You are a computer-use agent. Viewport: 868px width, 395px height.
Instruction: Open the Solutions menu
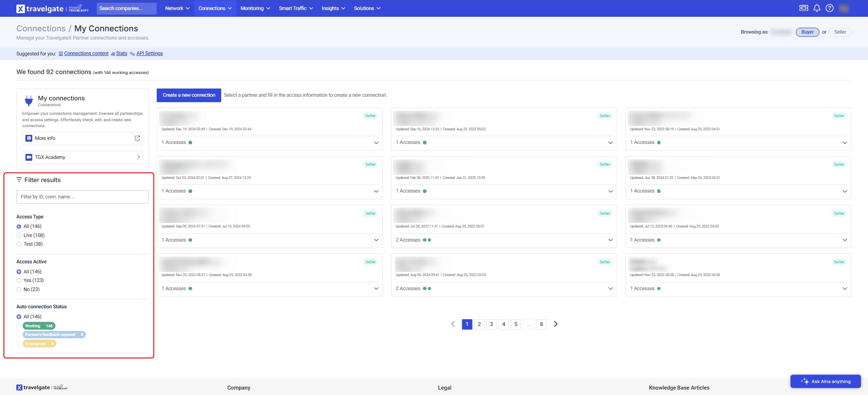pos(367,8)
